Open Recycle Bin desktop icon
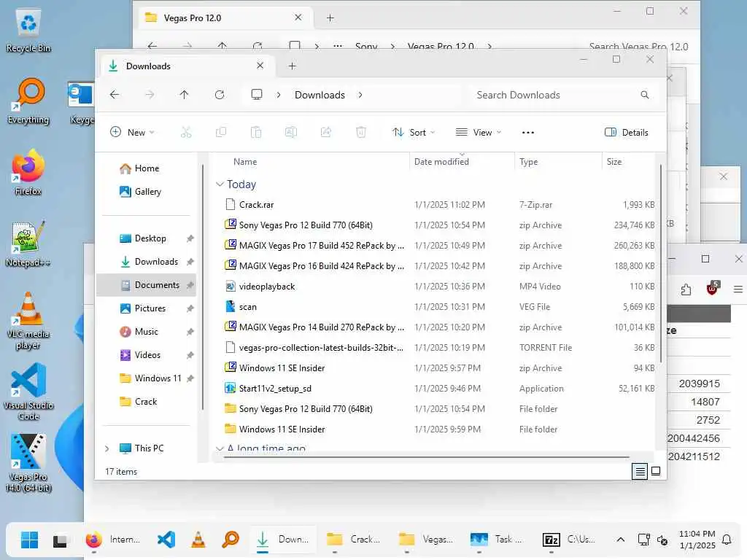The image size is (747, 560). (28, 31)
